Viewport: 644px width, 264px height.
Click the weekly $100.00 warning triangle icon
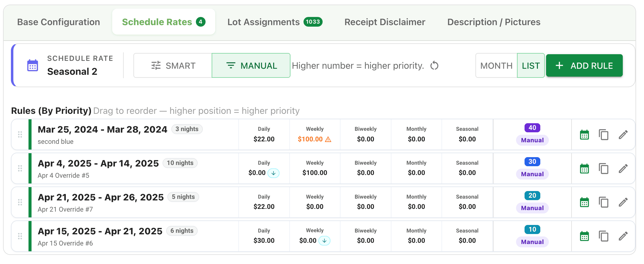point(328,139)
